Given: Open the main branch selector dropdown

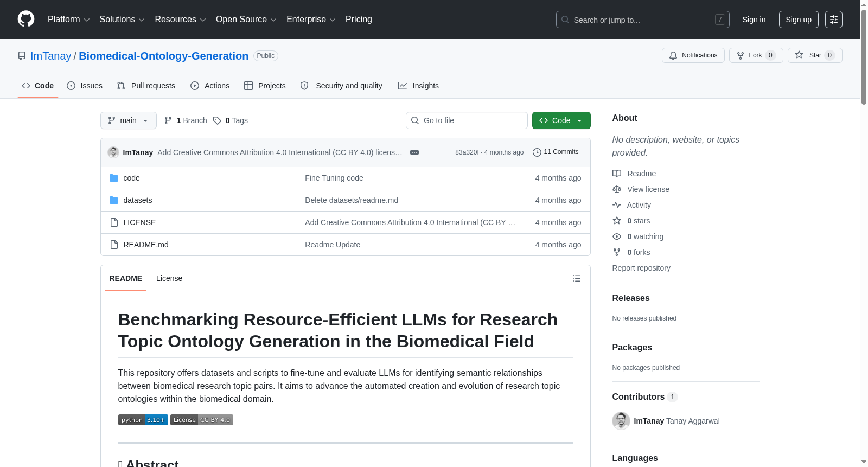Looking at the screenshot, I should tap(129, 120).
